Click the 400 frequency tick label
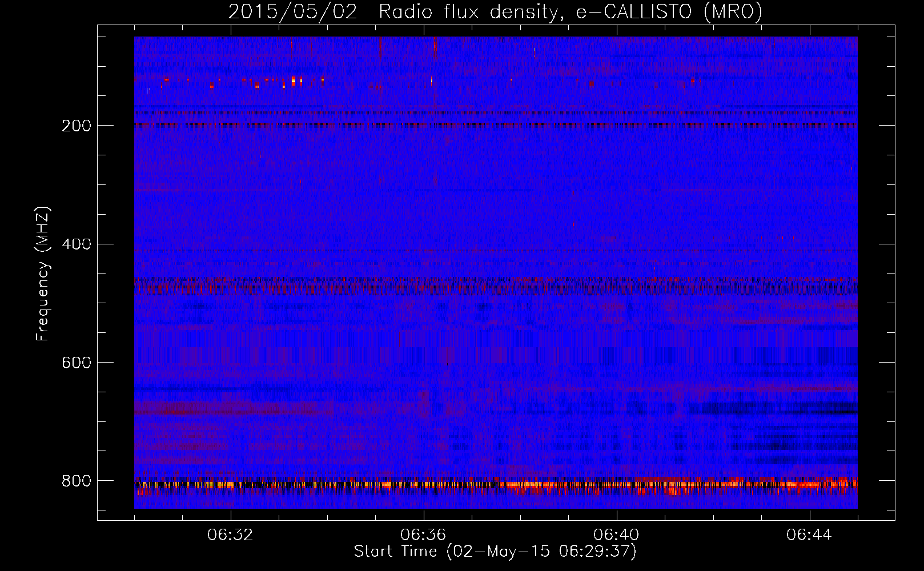The height and width of the screenshot is (571, 924). click(x=77, y=244)
